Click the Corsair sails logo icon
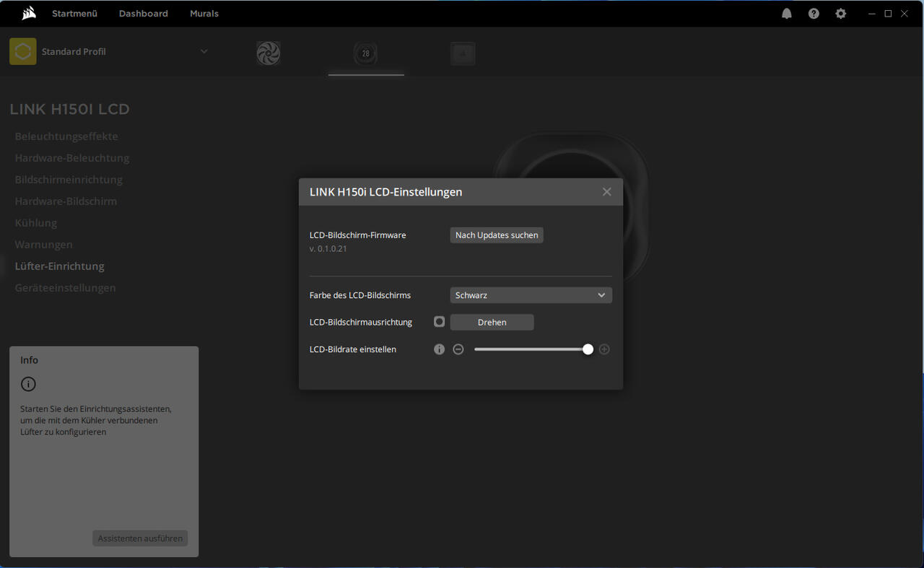This screenshot has width=924, height=568. tap(29, 13)
